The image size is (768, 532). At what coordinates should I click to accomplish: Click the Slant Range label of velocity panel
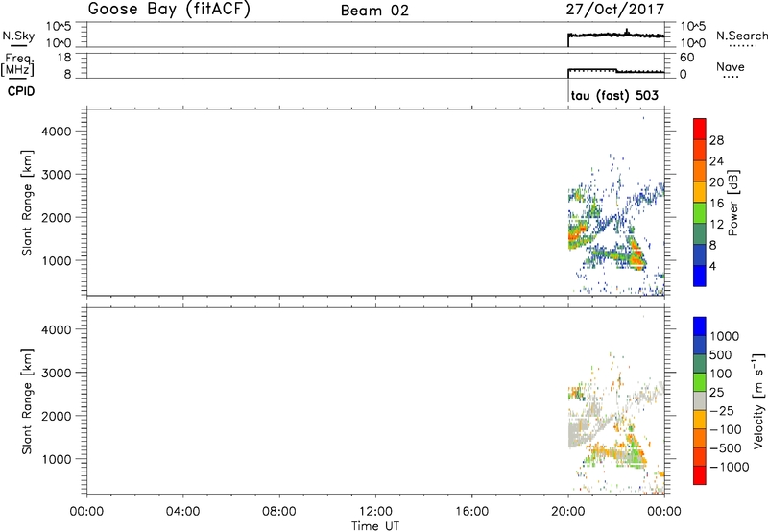pyautogui.click(x=27, y=401)
